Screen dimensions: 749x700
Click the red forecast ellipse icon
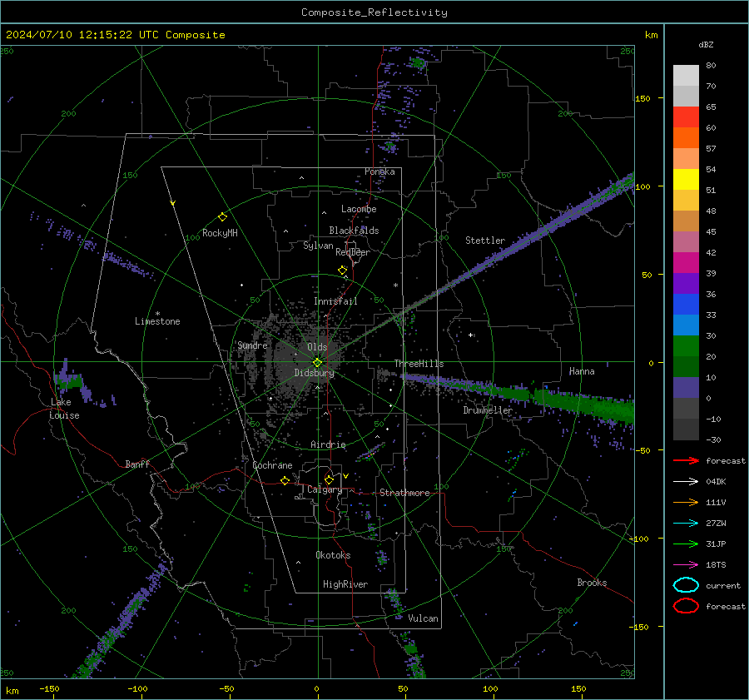tap(686, 606)
